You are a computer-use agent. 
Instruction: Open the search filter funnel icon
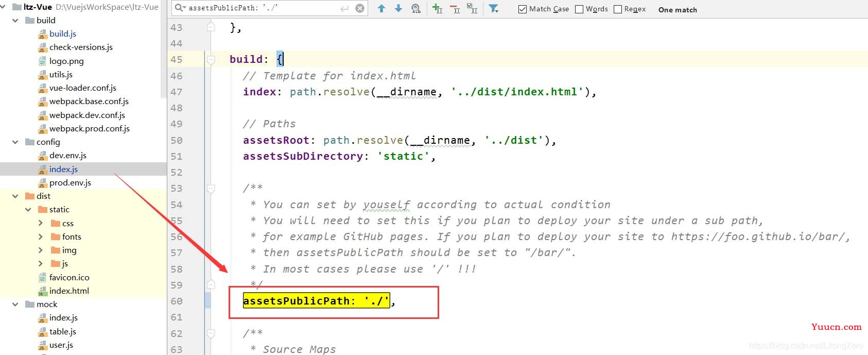(493, 8)
